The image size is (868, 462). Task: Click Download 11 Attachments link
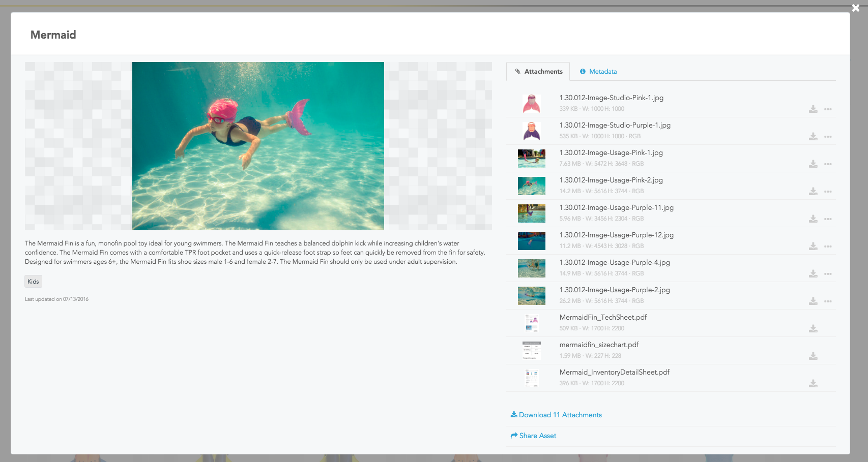click(556, 415)
